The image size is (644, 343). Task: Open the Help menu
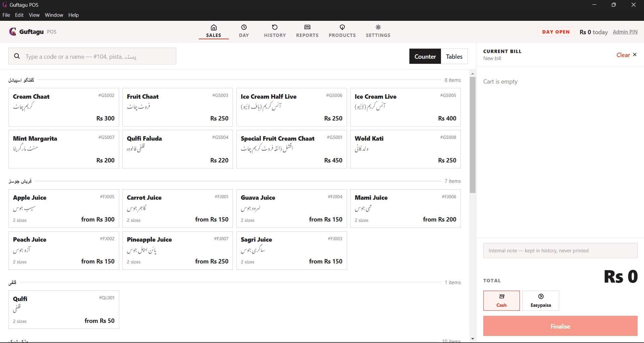pyautogui.click(x=73, y=15)
